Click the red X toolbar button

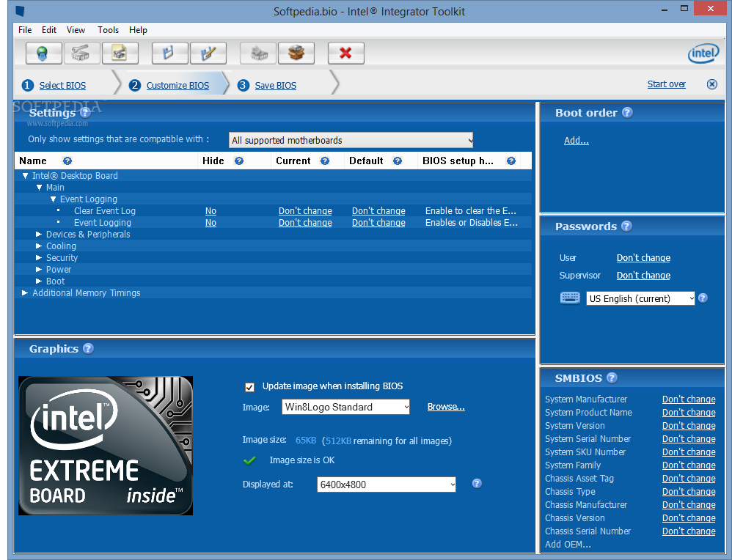click(346, 53)
